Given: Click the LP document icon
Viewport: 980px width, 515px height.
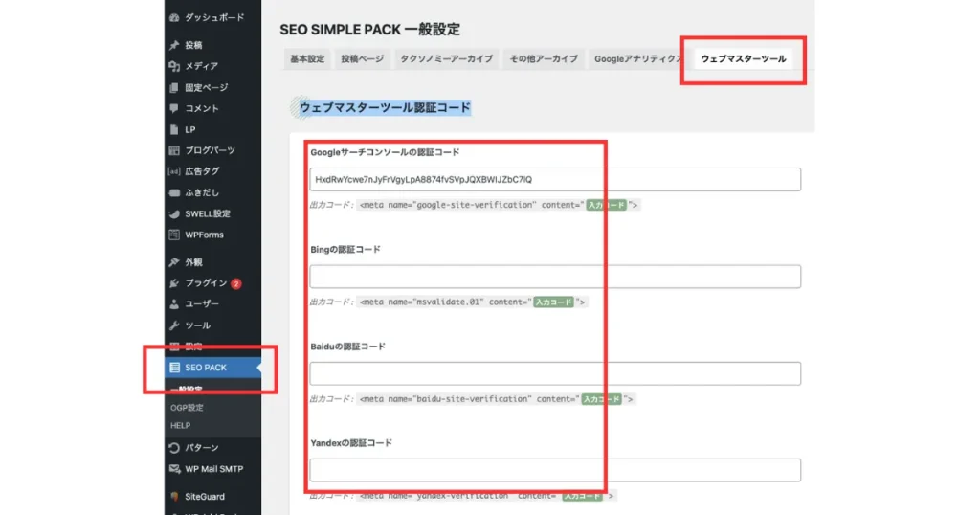Looking at the screenshot, I should click(174, 130).
